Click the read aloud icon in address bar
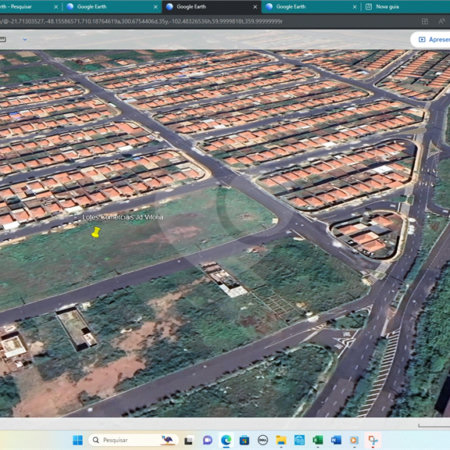450x450 pixels. [x=442, y=21]
